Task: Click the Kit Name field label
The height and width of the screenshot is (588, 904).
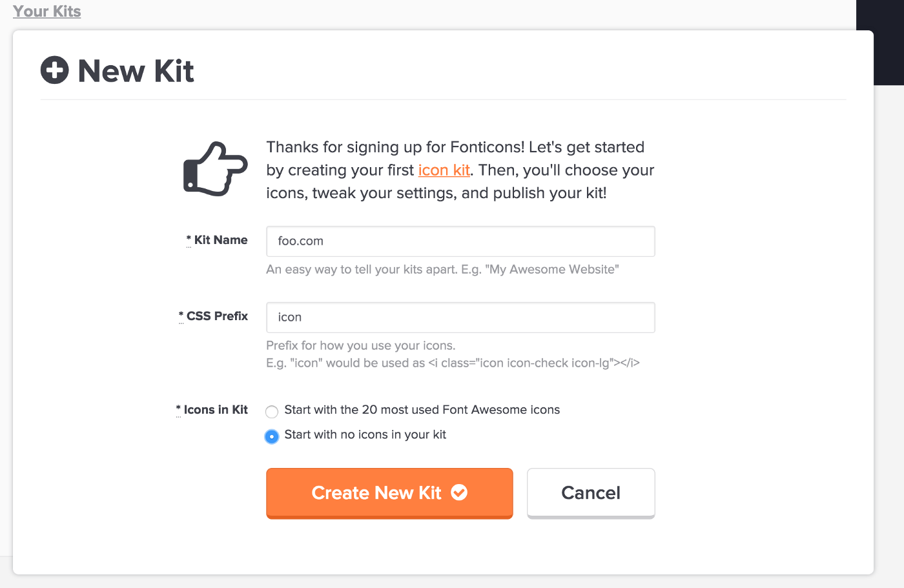Action: pyautogui.click(x=221, y=240)
